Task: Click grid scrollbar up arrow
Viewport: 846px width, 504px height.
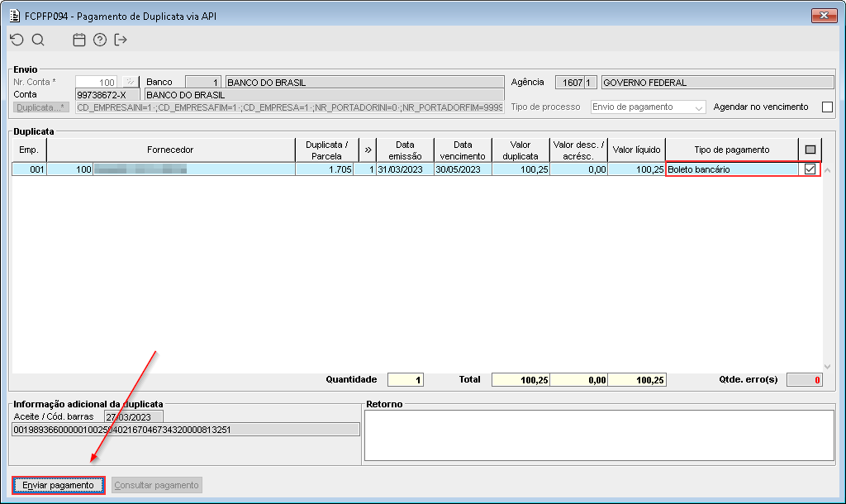Action: 827,170
